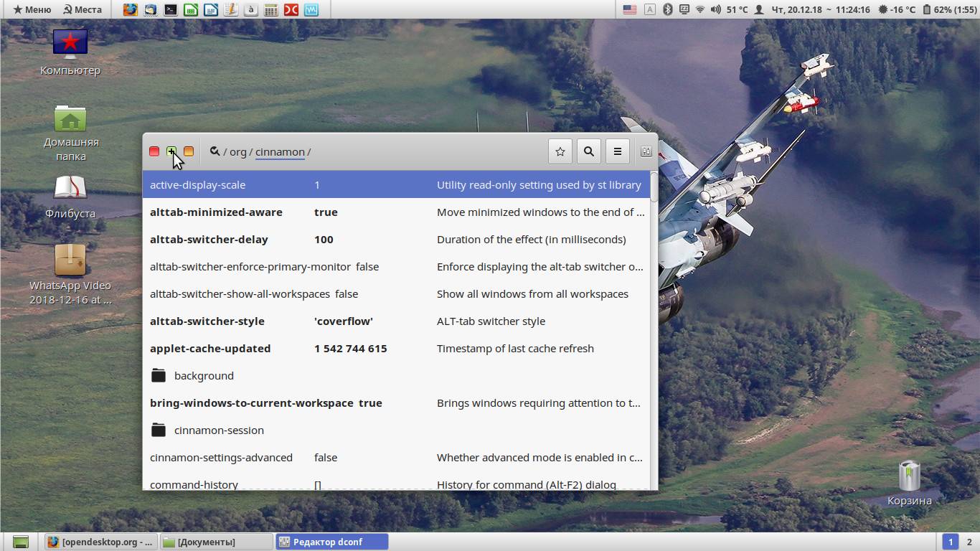Screen dimensions: 980x551
Task: Click the 51 °C temperature sensor applet
Action: [737, 9]
